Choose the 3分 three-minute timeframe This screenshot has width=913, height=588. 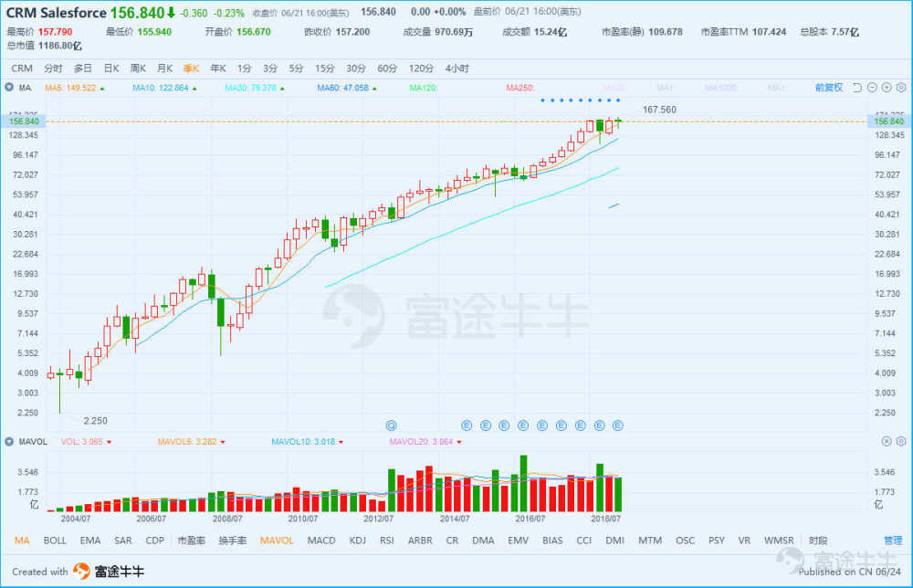click(270, 68)
